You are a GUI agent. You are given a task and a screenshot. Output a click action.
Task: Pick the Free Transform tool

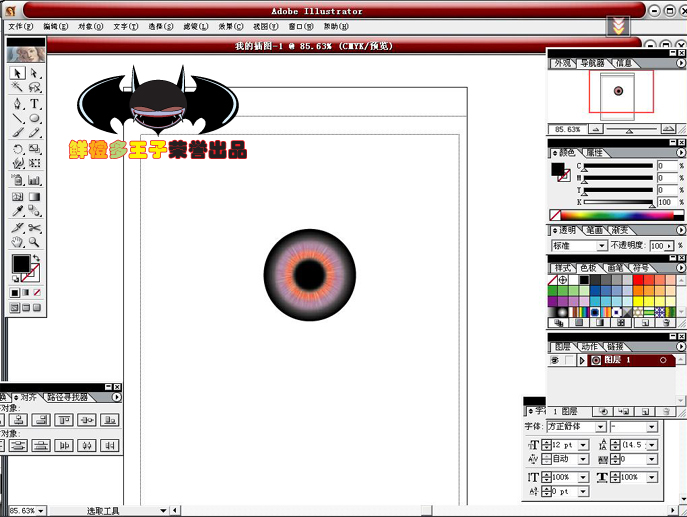coord(34,163)
